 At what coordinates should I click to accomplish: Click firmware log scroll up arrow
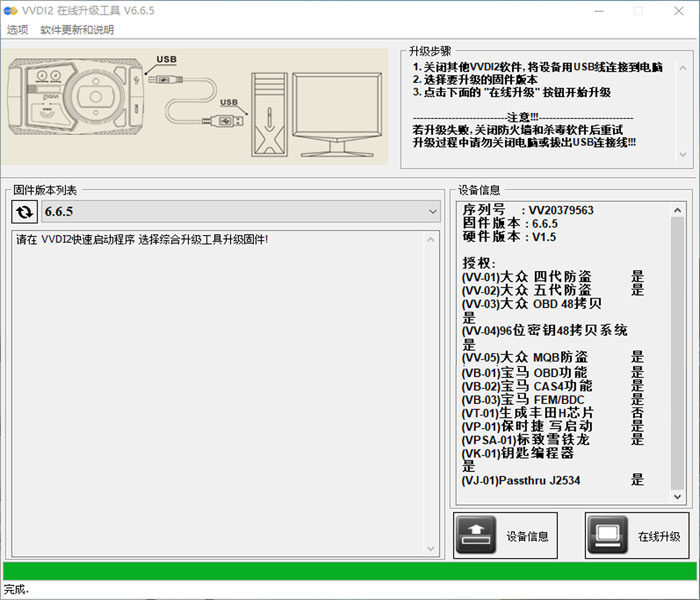[x=431, y=240]
